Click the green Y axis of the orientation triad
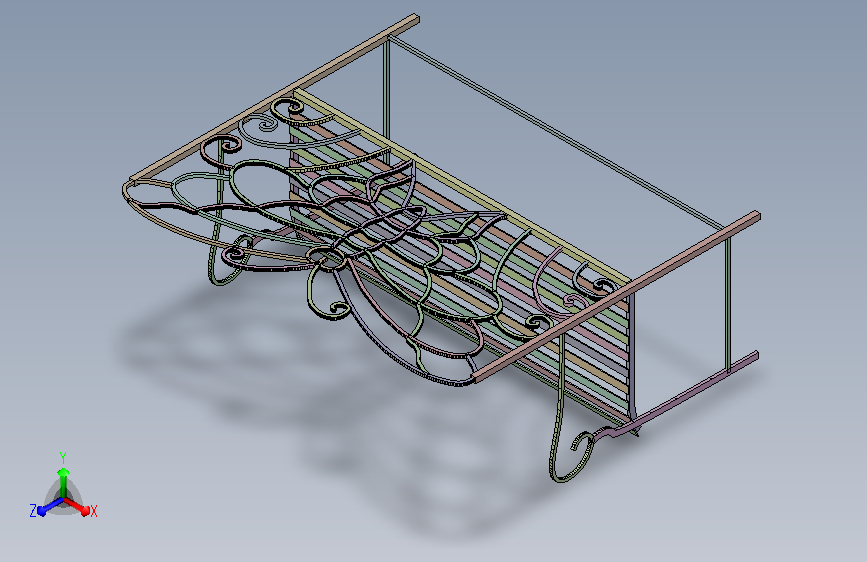867x562 pixels. tap(64, 482)
